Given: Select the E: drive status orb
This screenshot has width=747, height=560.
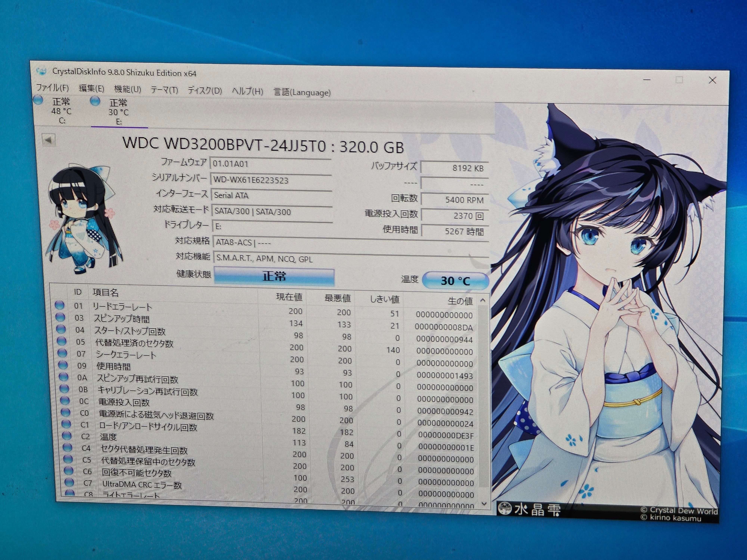Looking at the screenshot, I should 95,101.
